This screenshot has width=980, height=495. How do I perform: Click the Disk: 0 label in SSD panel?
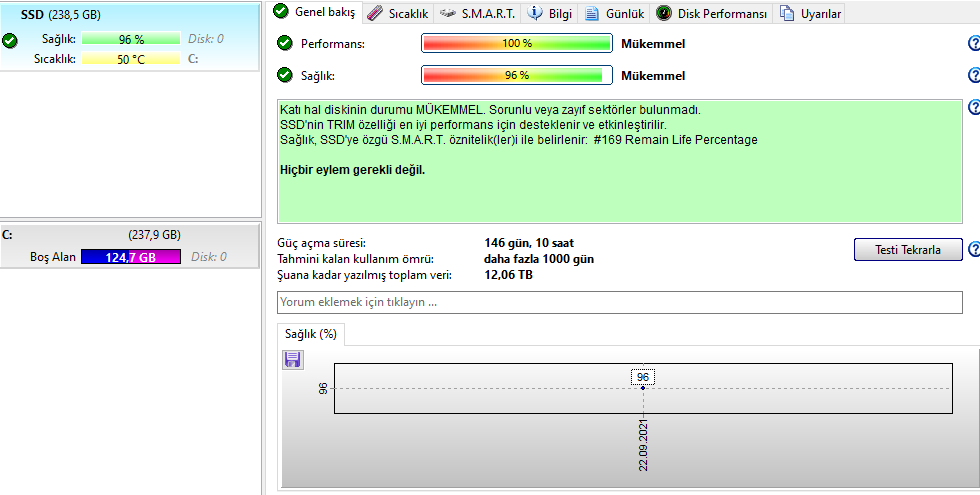[206, 39]
